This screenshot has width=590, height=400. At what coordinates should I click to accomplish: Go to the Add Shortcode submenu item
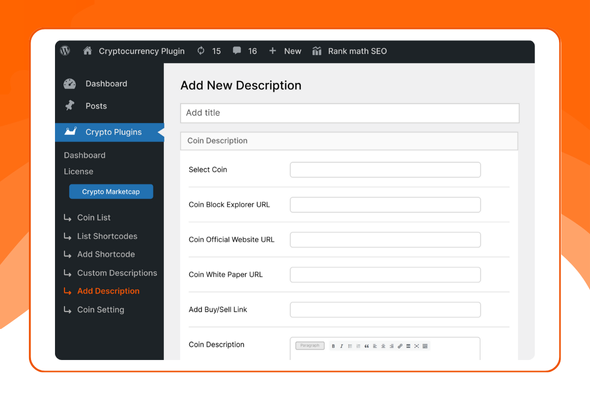coord(106,254)
